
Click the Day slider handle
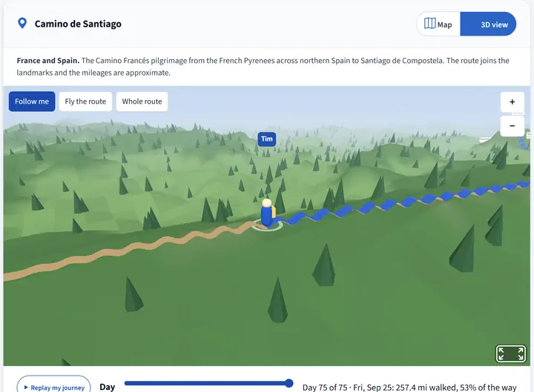[289, 383]
